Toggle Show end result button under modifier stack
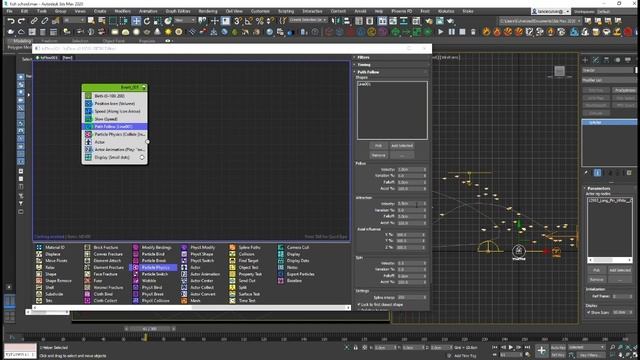Viewport: 640px width, 360px height. click(x=597, y=173)
